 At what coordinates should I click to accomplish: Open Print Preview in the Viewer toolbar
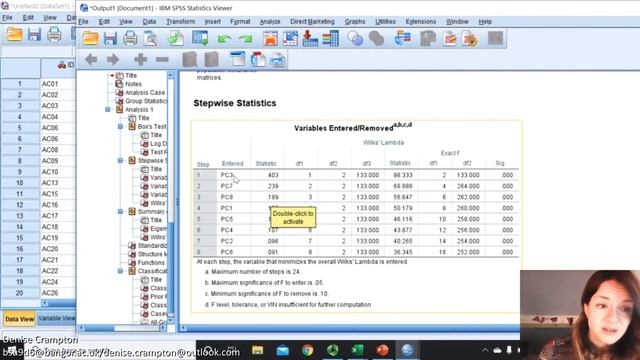point(150,39)
